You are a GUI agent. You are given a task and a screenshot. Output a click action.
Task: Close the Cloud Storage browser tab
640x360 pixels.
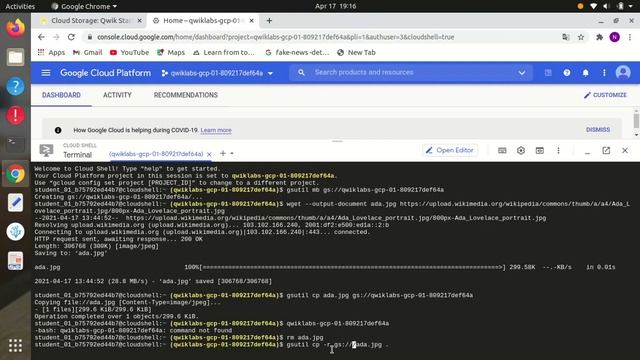140,20
